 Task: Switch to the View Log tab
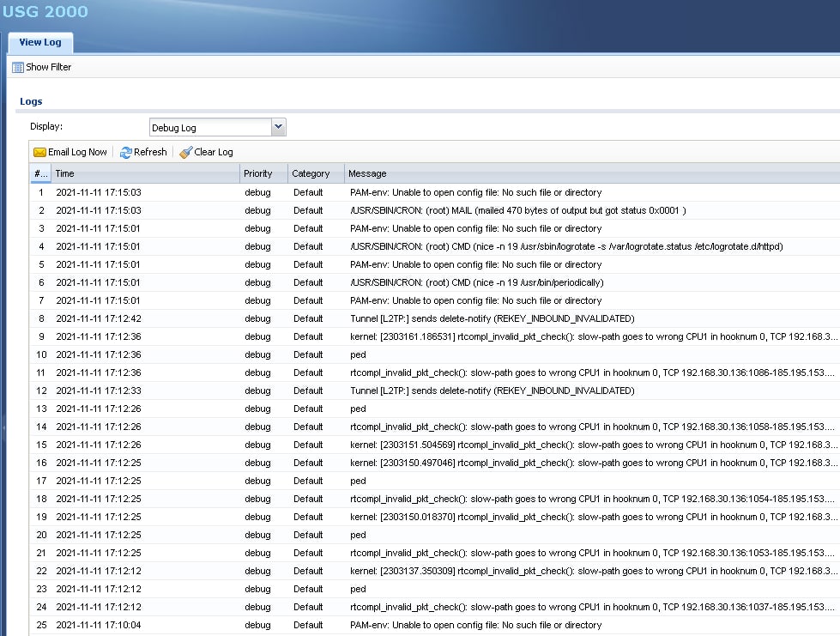(40, 42)
